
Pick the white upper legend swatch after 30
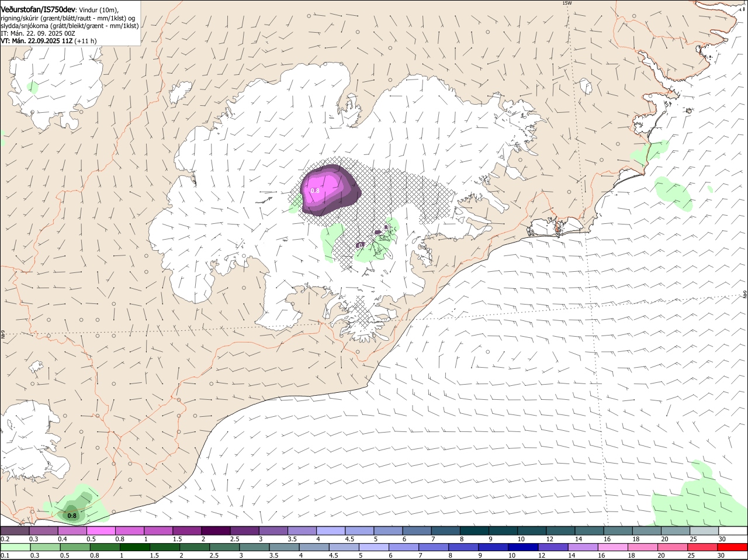pos(733,531)
